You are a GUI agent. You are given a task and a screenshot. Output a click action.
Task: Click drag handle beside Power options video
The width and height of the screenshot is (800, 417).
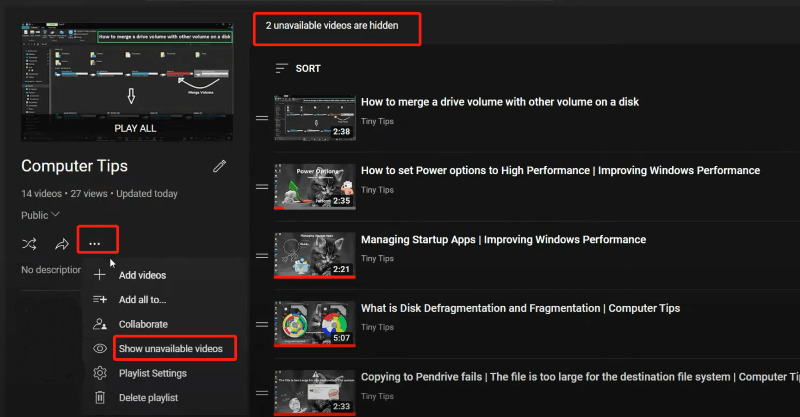tap(262, 187)
